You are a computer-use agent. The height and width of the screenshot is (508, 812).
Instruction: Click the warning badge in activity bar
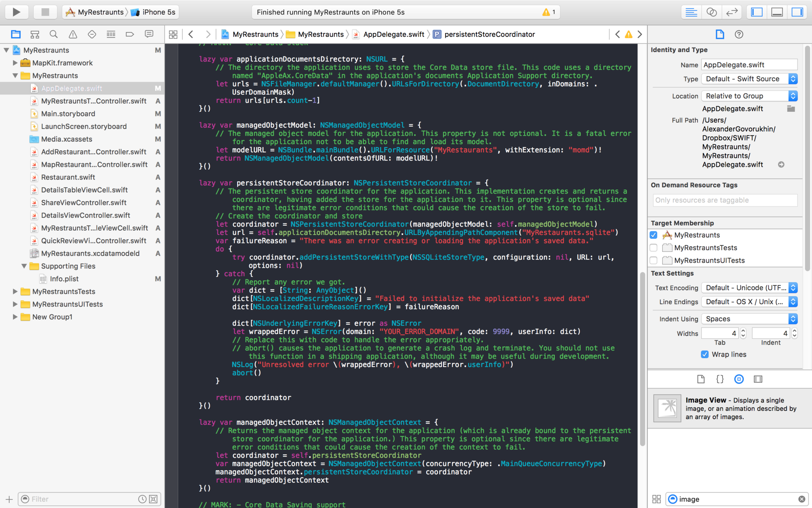[549, 12]
